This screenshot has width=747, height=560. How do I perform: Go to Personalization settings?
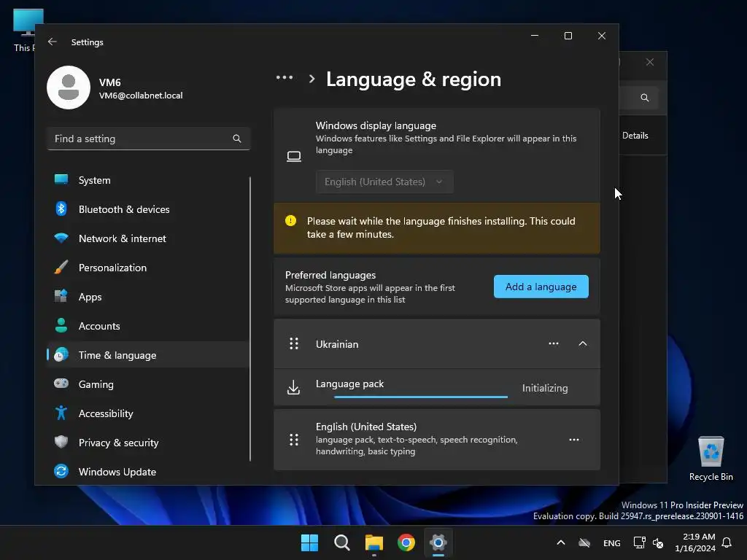(148, 268)
